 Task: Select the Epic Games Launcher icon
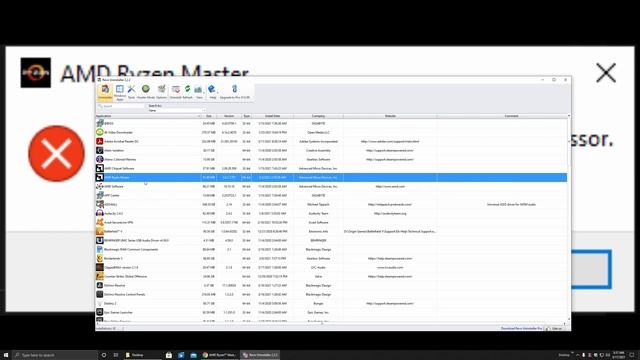(100, 312)
